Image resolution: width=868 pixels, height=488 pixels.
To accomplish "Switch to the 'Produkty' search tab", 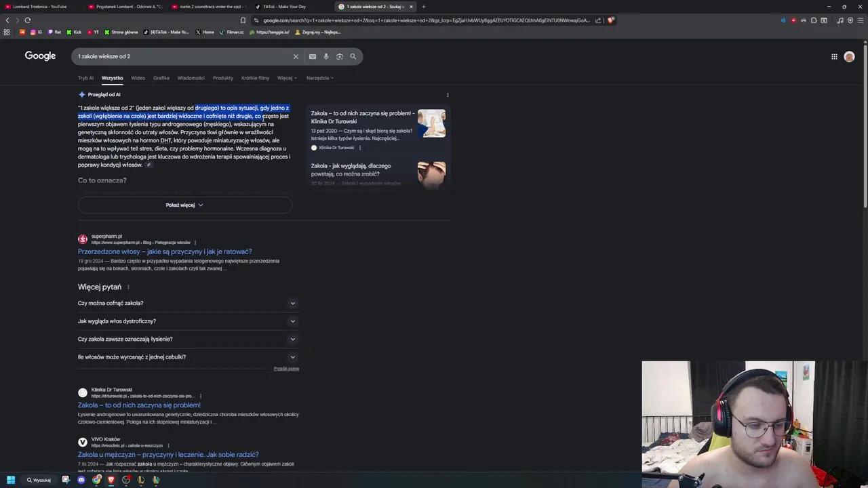I will [223, 78].
